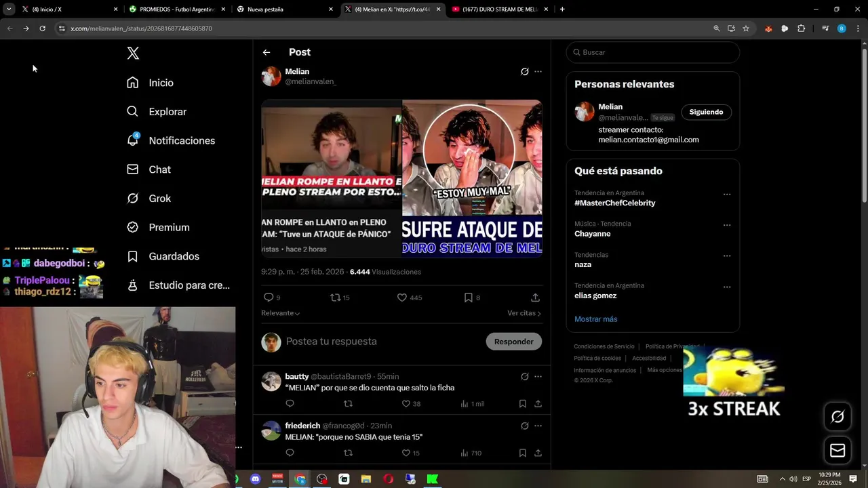Screen dimensions: 868x488
Task: Click the floating messages envelope button
Action: click(x=837, y=451)
